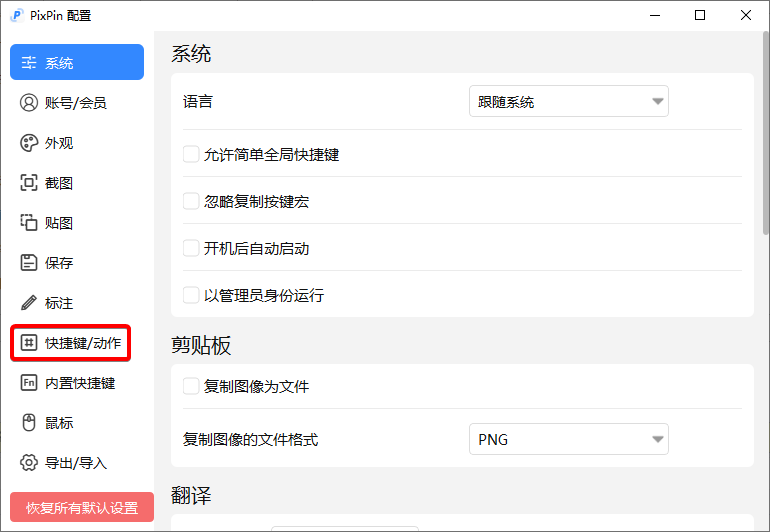This screenshot has height=532, width=770.
Task: Open the 账号/会员 settings page
Action: (77, 103)
